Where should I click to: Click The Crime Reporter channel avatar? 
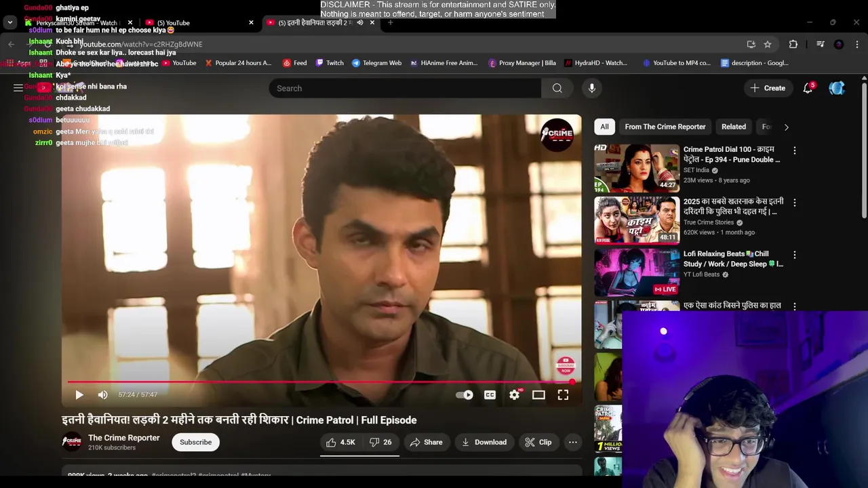[x=72, y=442]
